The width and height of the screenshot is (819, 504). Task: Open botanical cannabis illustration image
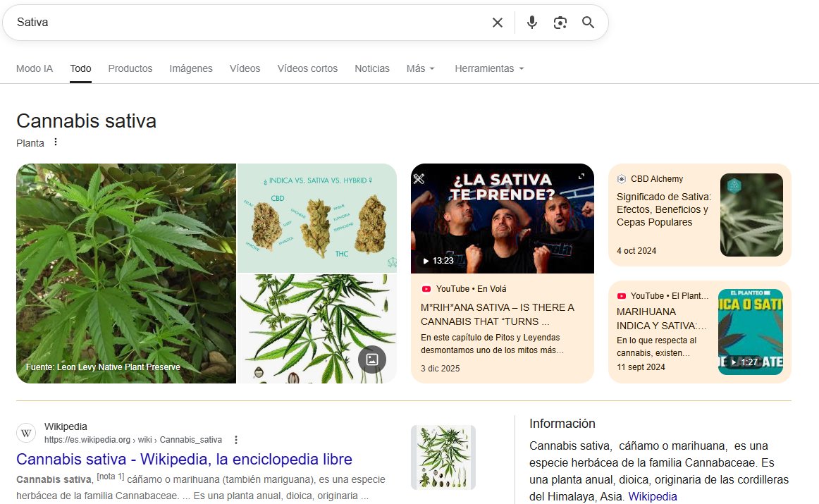coord(317,329)
